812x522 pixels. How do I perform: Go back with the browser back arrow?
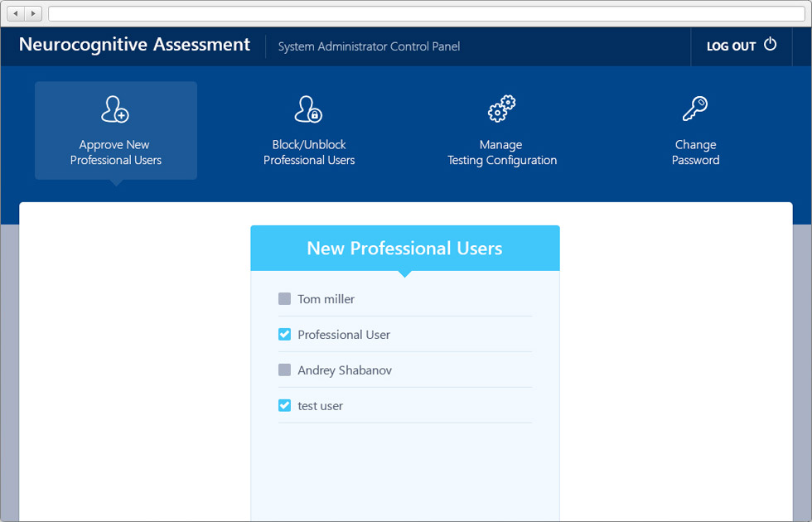16,13
